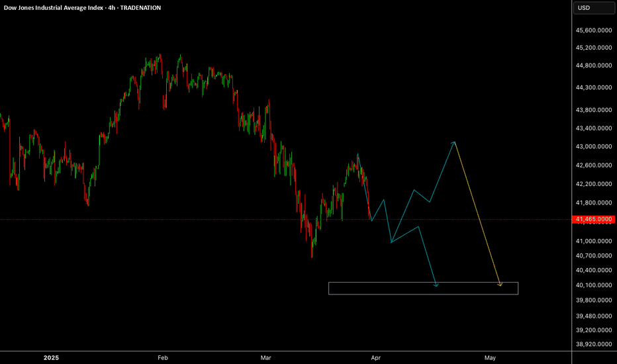Click the 38,920.0000 price axis label
Screen dimensions: 617x364
[x=594, y=344]
